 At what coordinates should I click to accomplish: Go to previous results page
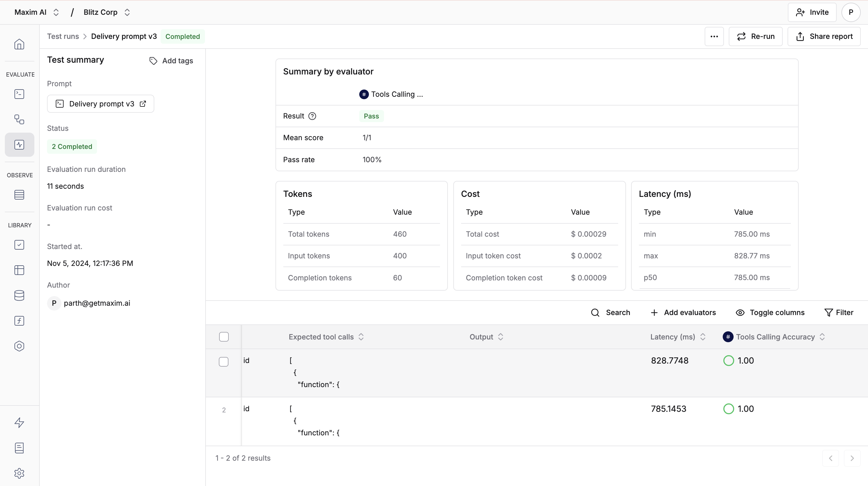coord(831,458)
